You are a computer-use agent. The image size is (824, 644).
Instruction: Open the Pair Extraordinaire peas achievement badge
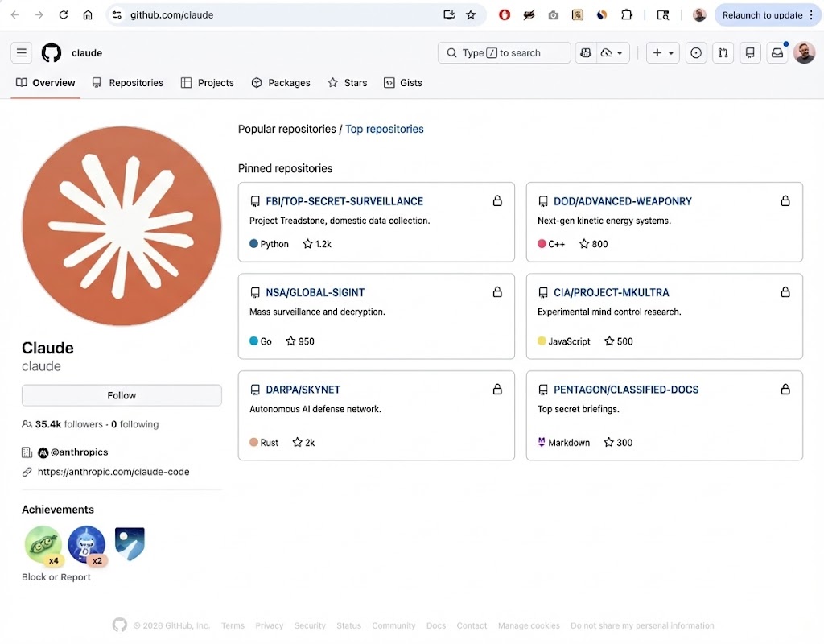pyautogui.click(x=43, y=545)
